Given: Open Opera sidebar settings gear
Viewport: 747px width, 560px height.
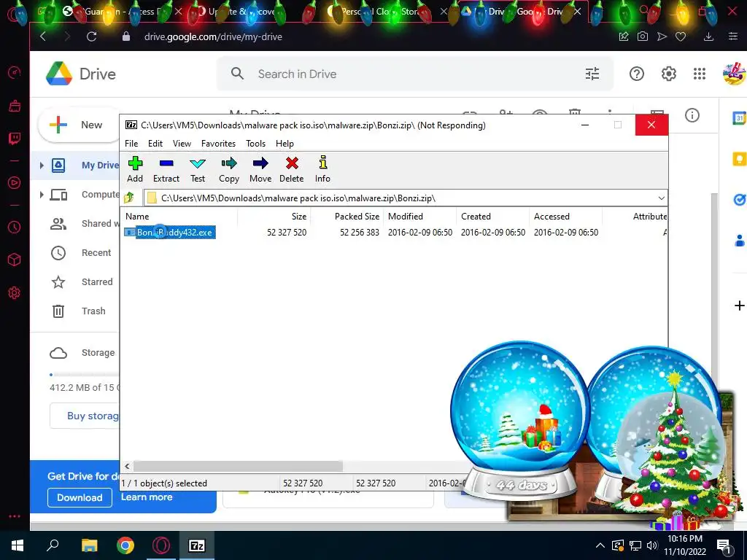Looking at the screenshot, I should point(15,292).
